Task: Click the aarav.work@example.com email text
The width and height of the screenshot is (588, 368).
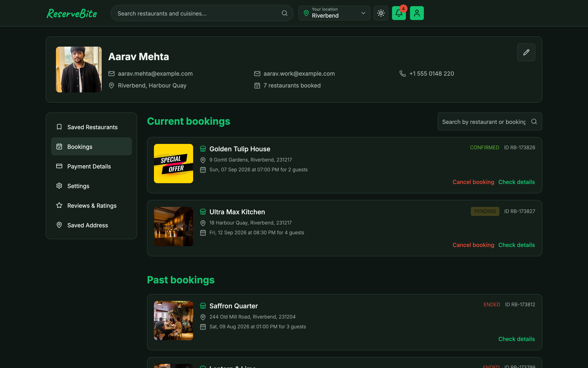Action: point(299,74)
